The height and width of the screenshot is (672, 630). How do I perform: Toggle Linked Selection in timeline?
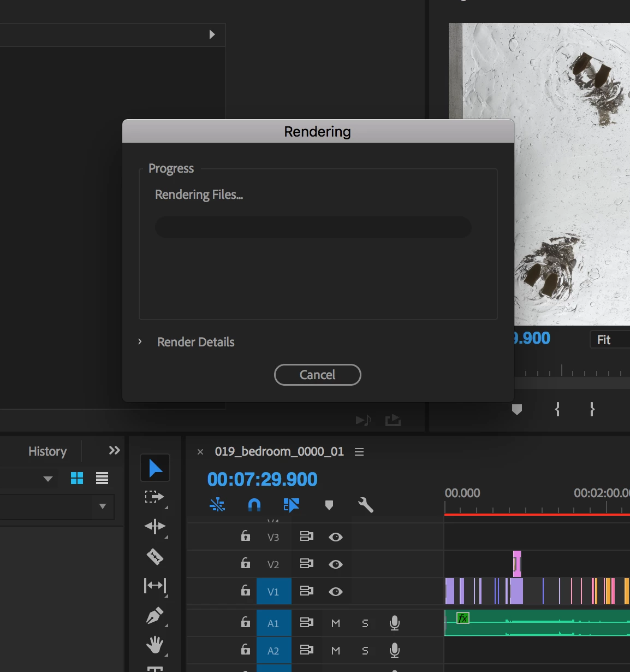(291, 505)
